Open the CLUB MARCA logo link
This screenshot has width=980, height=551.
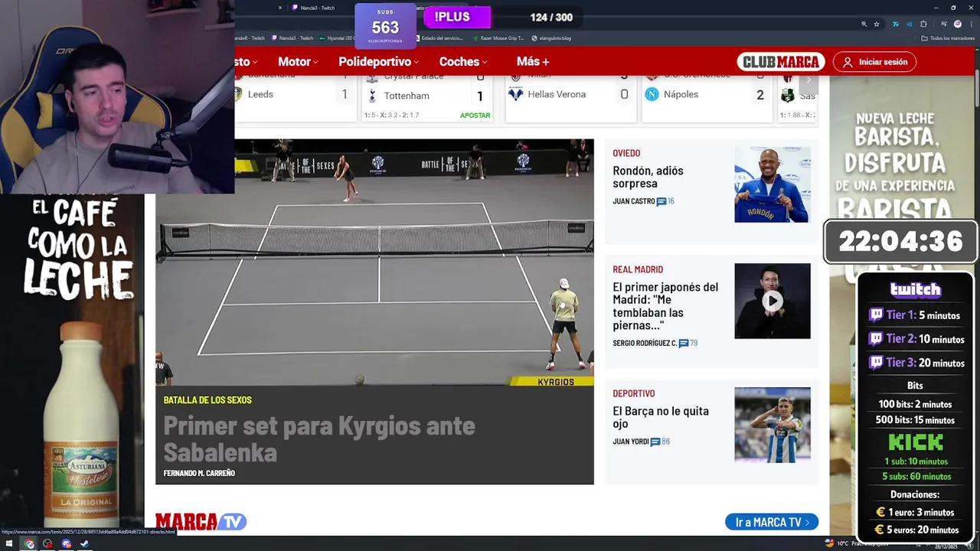(781, 62)
